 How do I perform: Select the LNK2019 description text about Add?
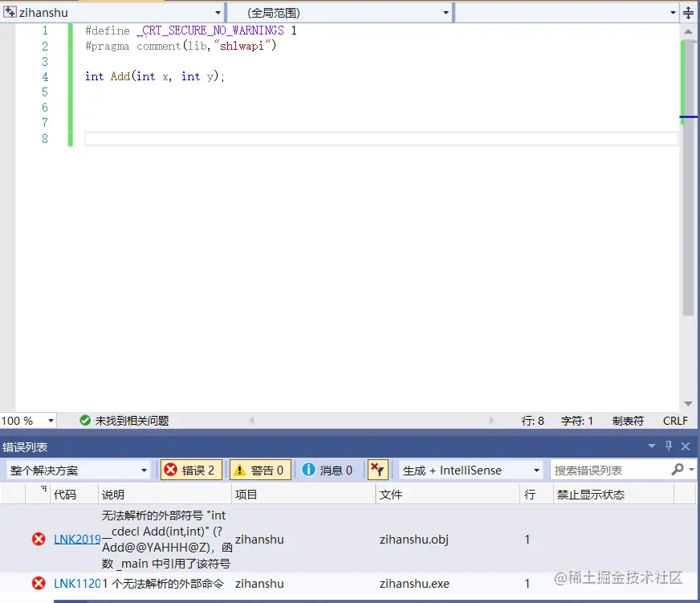[166, 539]
